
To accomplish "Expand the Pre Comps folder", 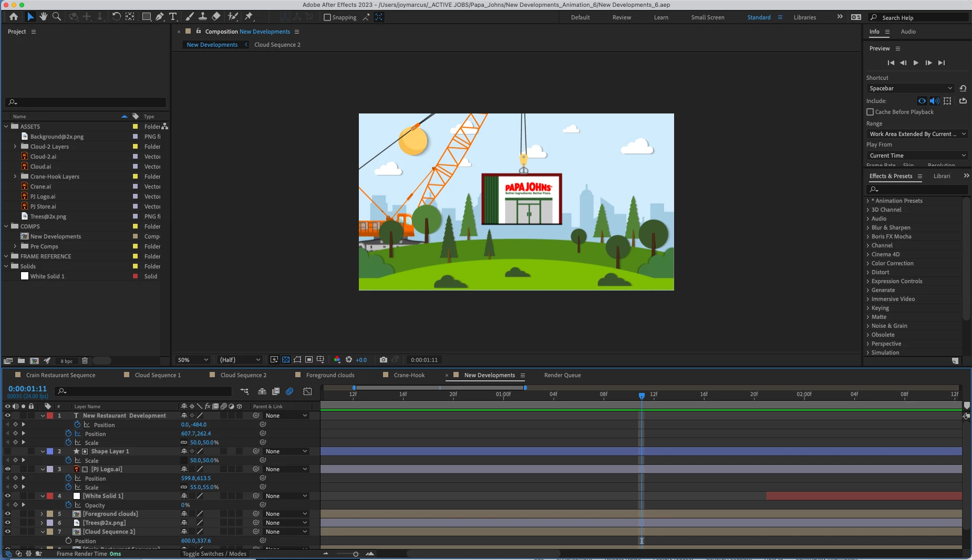I will point(15,246).
